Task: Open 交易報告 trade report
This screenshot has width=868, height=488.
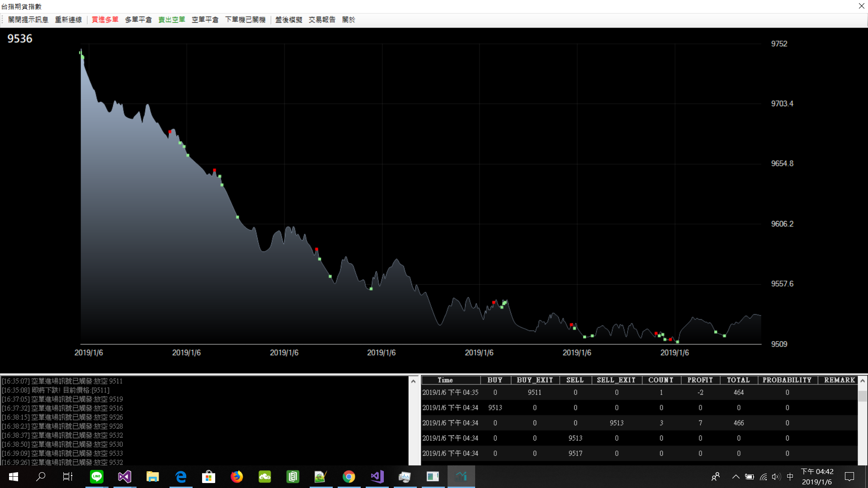Action: [x=322, y=20]
